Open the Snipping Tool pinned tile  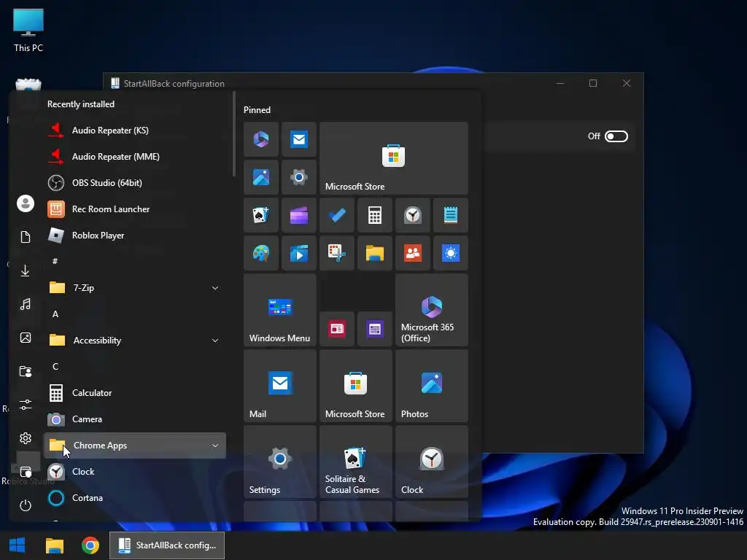pos(337,253)
